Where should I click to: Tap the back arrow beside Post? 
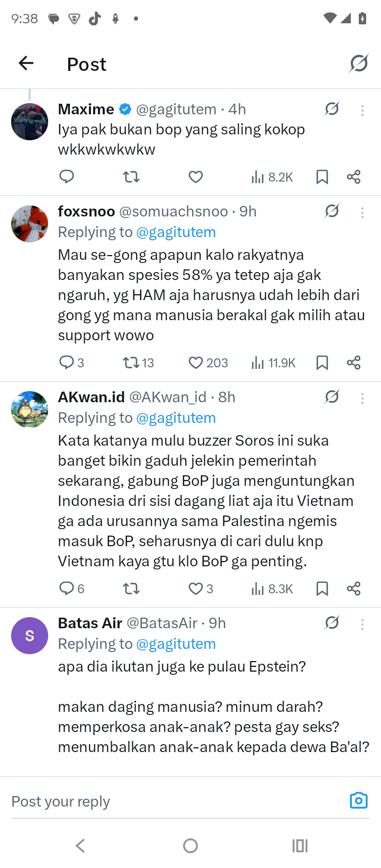[26, 64]
